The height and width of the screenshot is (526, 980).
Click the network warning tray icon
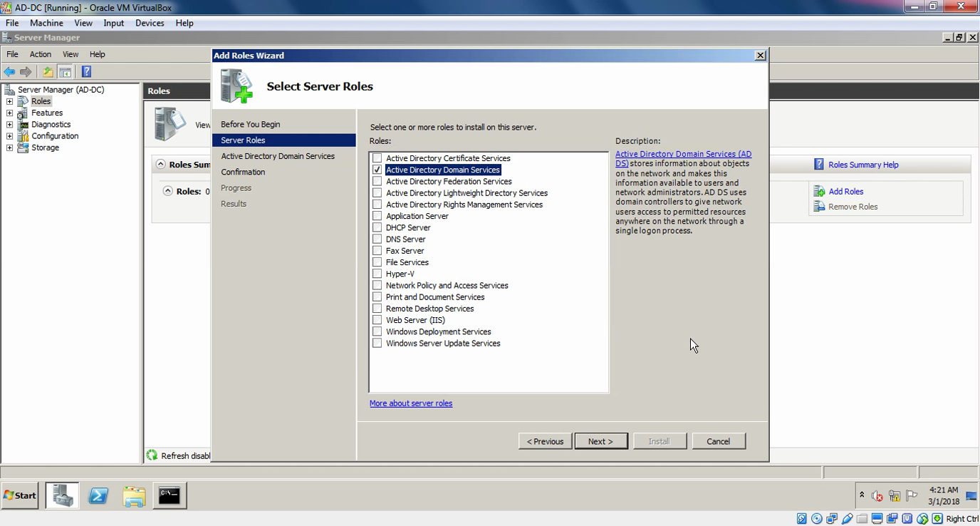(x=895, y=496)
